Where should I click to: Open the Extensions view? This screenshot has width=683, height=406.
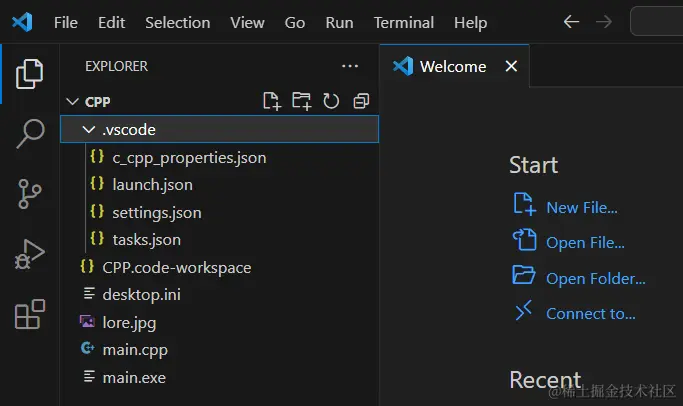[x=30, y=314]
